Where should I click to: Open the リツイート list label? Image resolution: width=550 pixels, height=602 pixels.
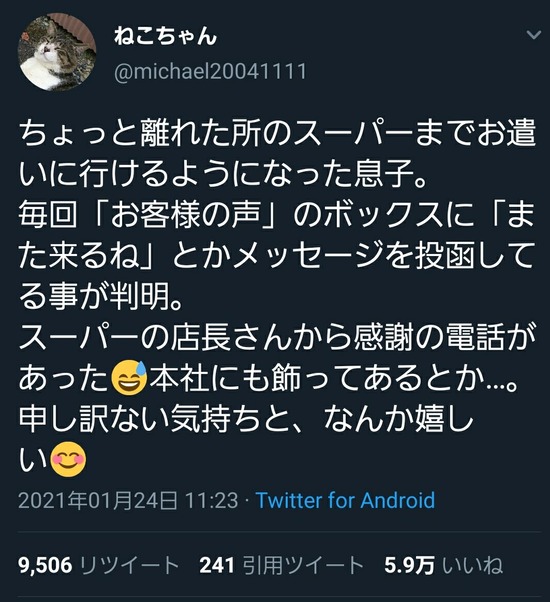[130, 566]
